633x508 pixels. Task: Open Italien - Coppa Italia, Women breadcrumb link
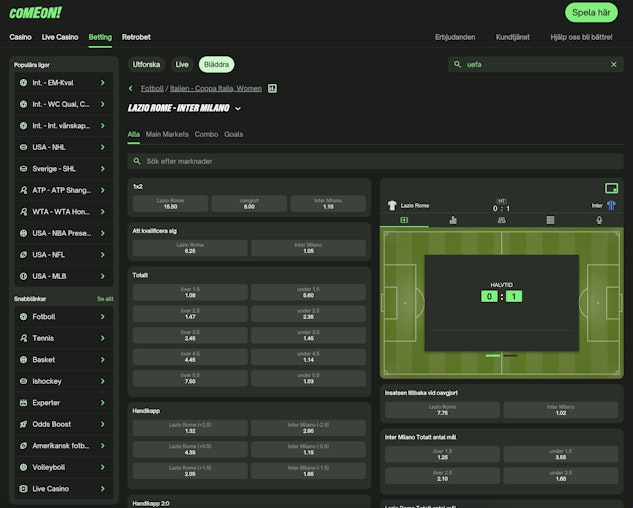pyautogui.click(x=216, y=88)
